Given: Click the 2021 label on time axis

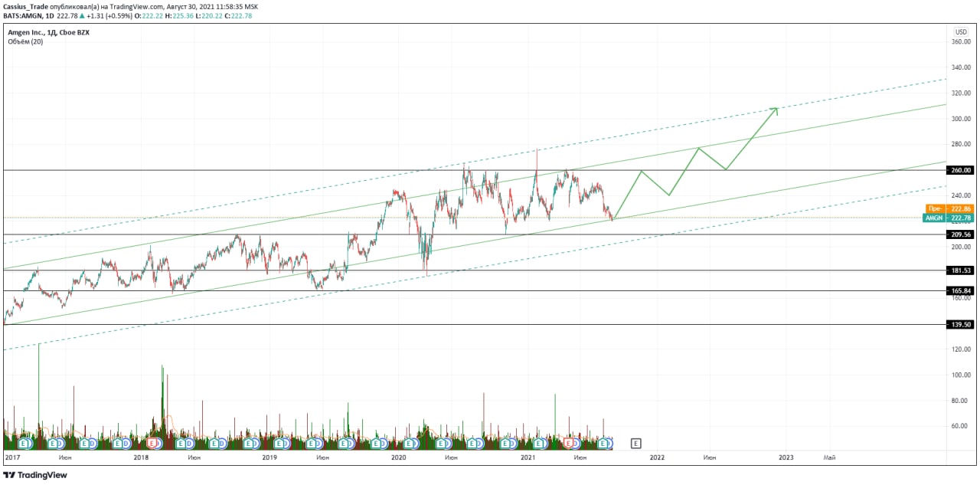Looking at the screenshot, I should tap(528, 457).
